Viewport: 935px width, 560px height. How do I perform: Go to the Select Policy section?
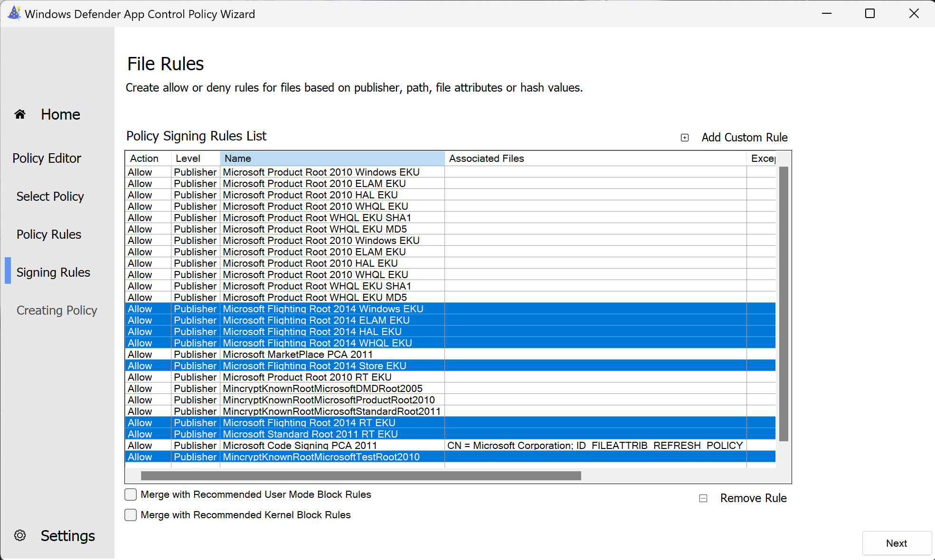click(x=50, y=196)
